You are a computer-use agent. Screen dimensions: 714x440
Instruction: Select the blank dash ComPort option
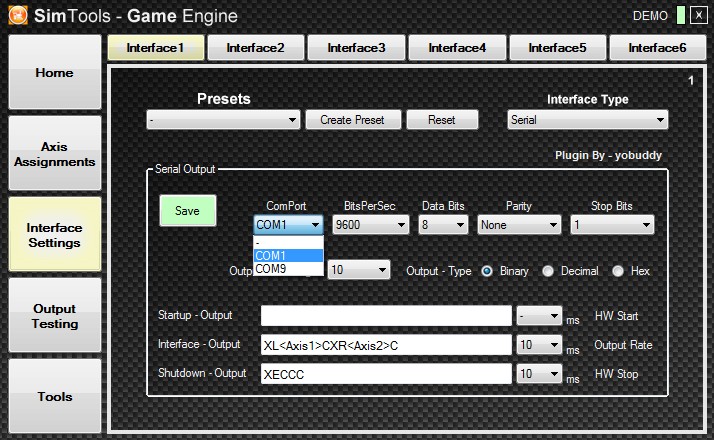(x=288, y=242)
